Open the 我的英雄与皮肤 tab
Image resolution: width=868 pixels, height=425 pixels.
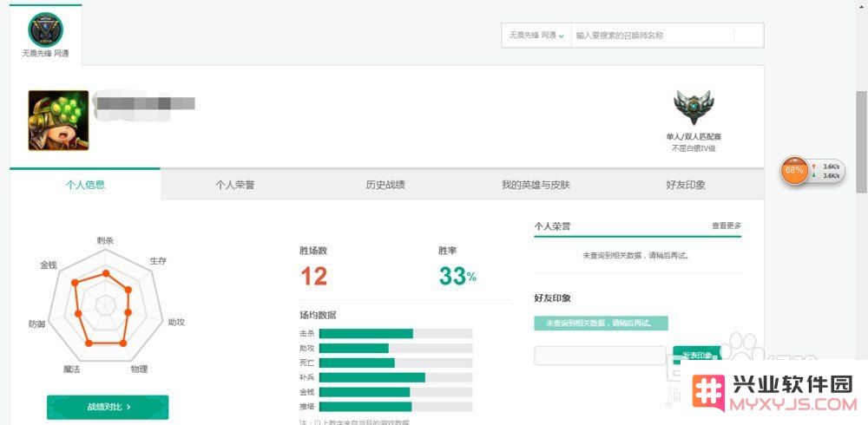(536, 185)
